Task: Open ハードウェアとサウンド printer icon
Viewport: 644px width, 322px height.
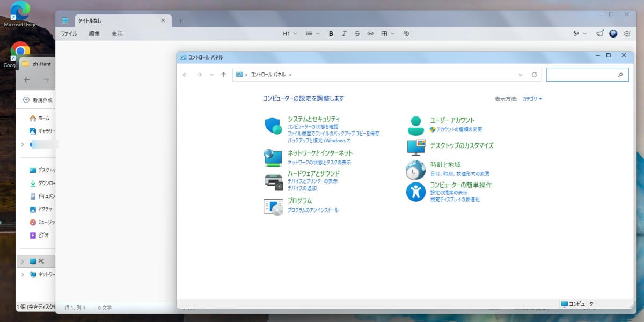Action: 274,181
